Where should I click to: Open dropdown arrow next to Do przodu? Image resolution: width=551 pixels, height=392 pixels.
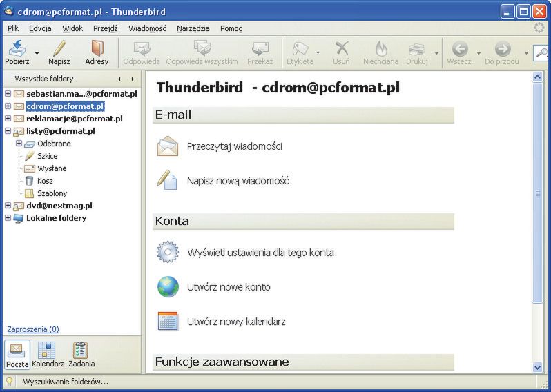(x=526, y=53)
